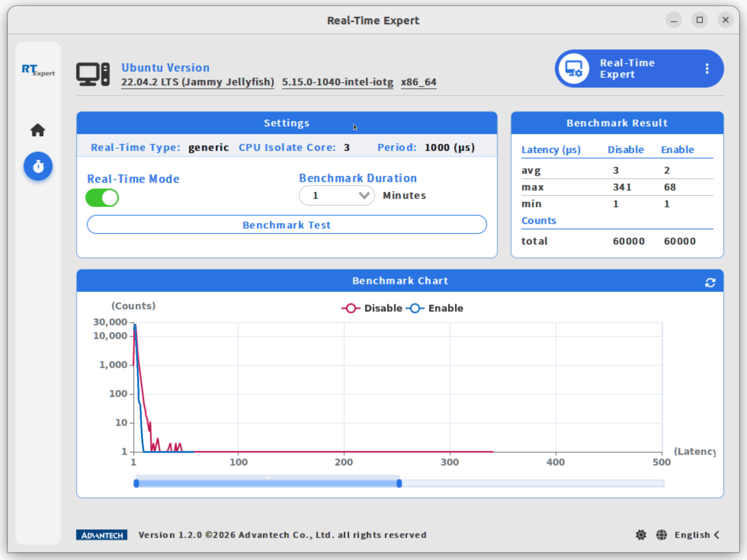Open the three-dot menu on Real-Time Expert
The width and height of the screenshot is (747, 560).
(x=707, y=69)
